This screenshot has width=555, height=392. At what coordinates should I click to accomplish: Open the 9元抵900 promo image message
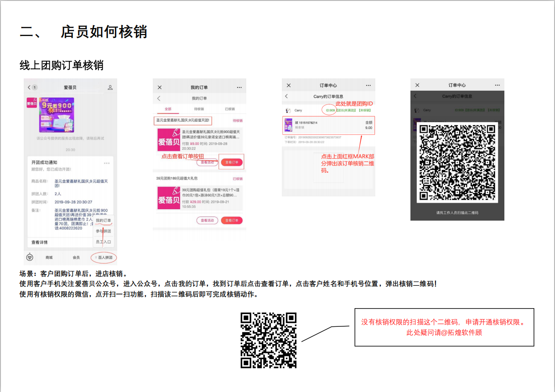point(57,115)
